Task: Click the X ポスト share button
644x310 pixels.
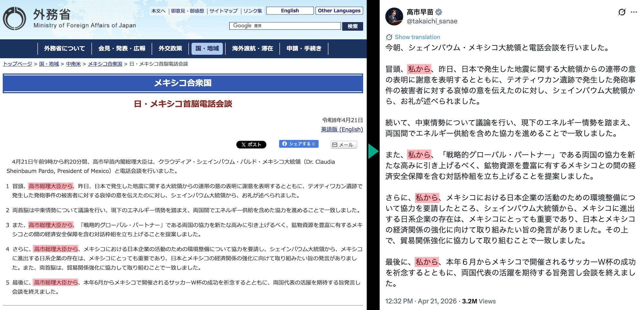Action: (x=251, y=145)
